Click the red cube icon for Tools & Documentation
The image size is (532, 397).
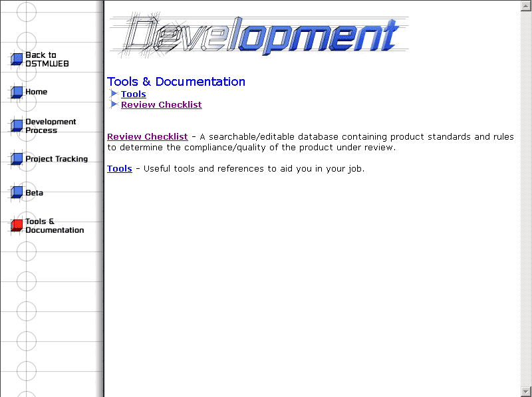[17, 226]
